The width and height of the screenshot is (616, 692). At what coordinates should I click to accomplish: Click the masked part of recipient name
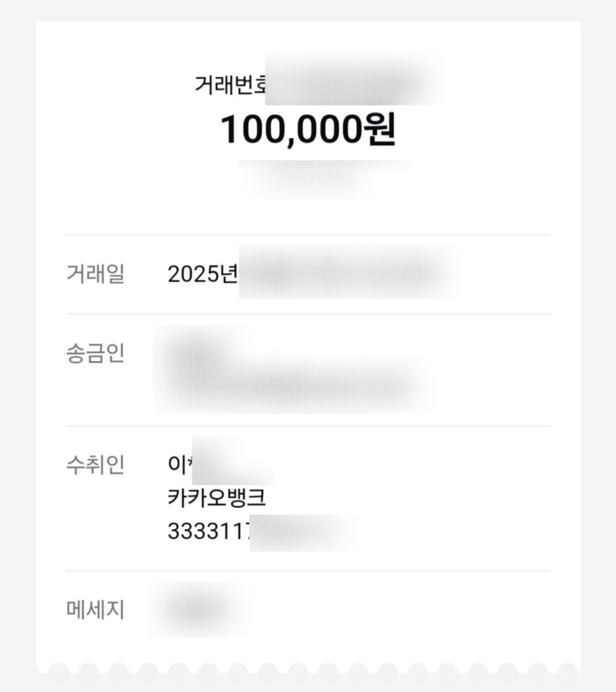click(x=233, y=460)
